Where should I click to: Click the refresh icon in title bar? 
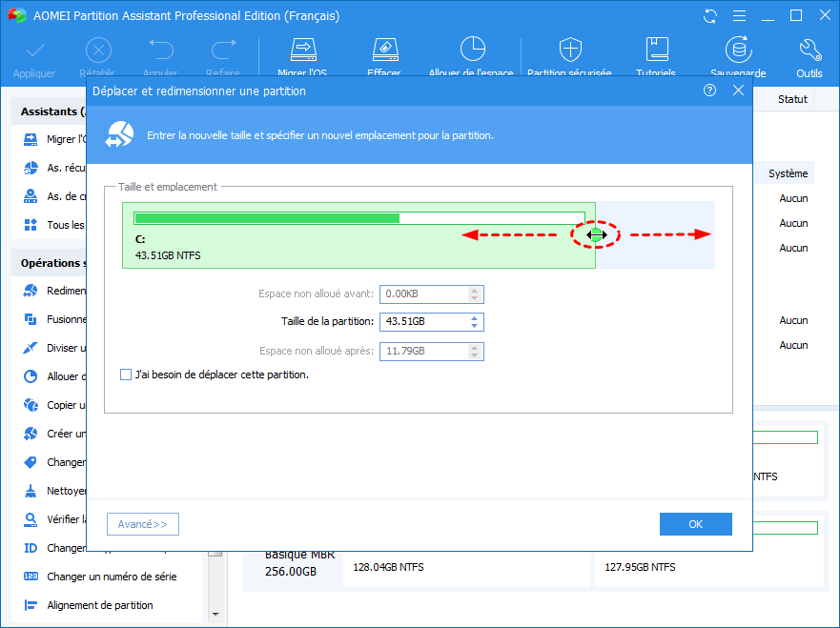coord(710,16)
